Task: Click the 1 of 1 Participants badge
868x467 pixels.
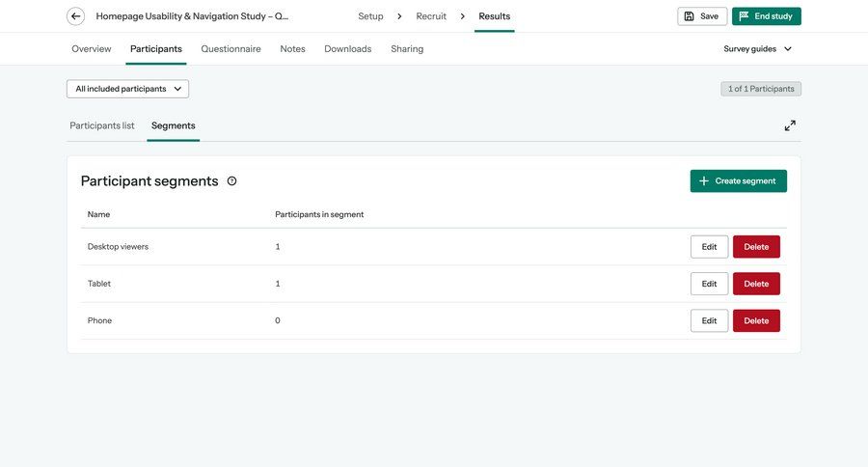Action: 761,89
